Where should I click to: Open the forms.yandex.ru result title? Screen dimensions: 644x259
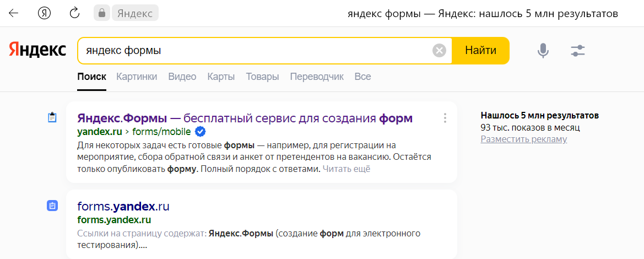pyautogui.click(x=123, y=206)
